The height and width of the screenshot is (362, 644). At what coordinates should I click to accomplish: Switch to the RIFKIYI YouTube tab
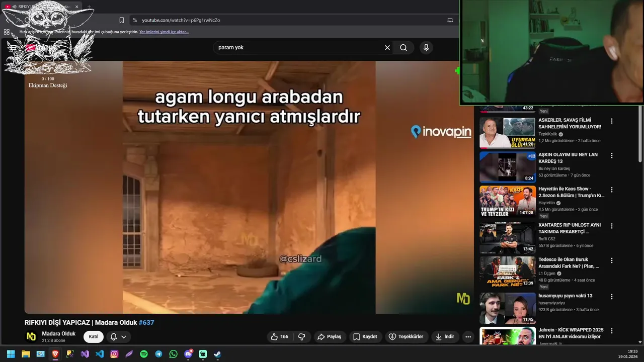43,7
